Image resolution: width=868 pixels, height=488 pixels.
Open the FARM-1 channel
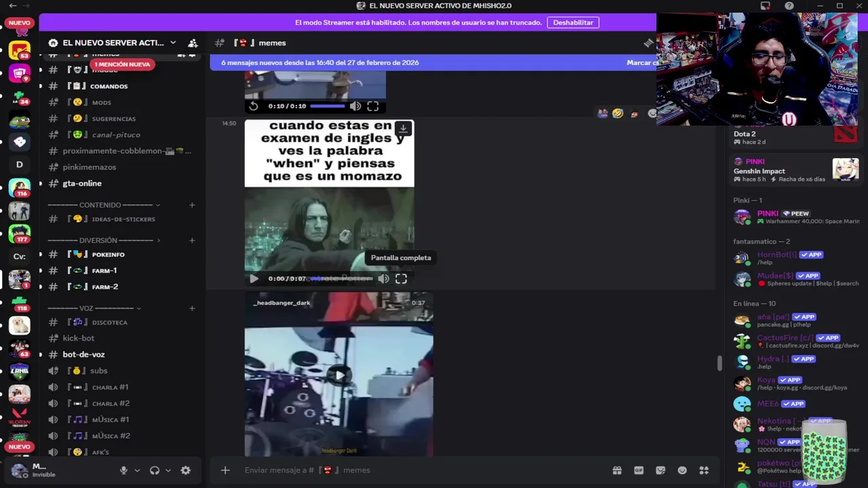click(122, 270)
